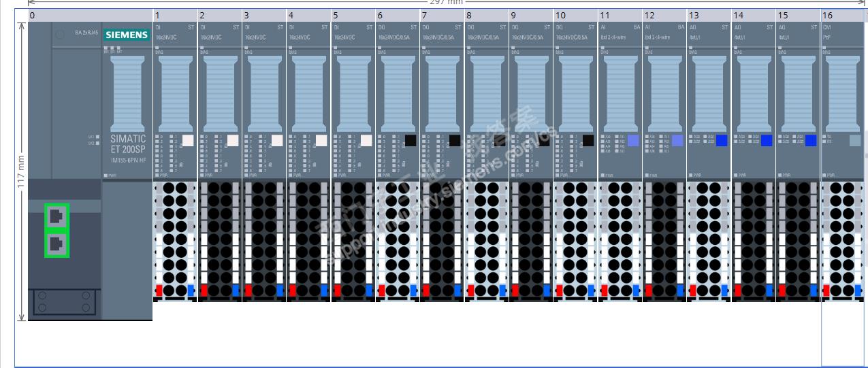Select the DQ 16x24VDC/0.5A module in slot 7
This screenshot has height=368, width=868.
(442, 101)
